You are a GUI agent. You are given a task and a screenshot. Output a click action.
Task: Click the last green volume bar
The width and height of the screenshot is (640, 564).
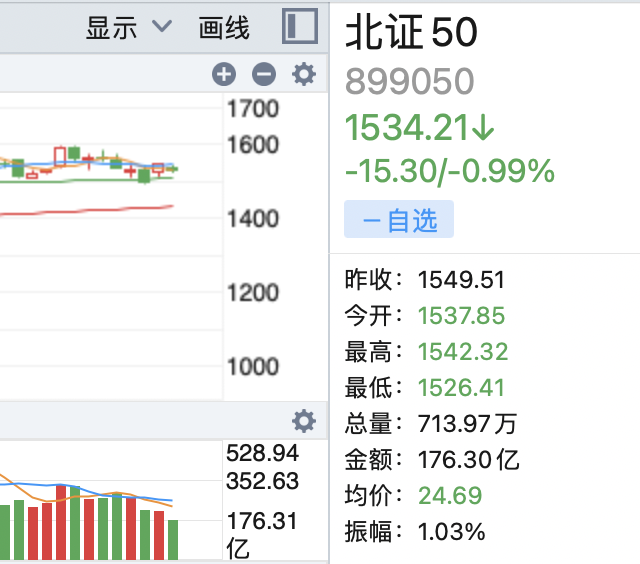pos(172,539)
